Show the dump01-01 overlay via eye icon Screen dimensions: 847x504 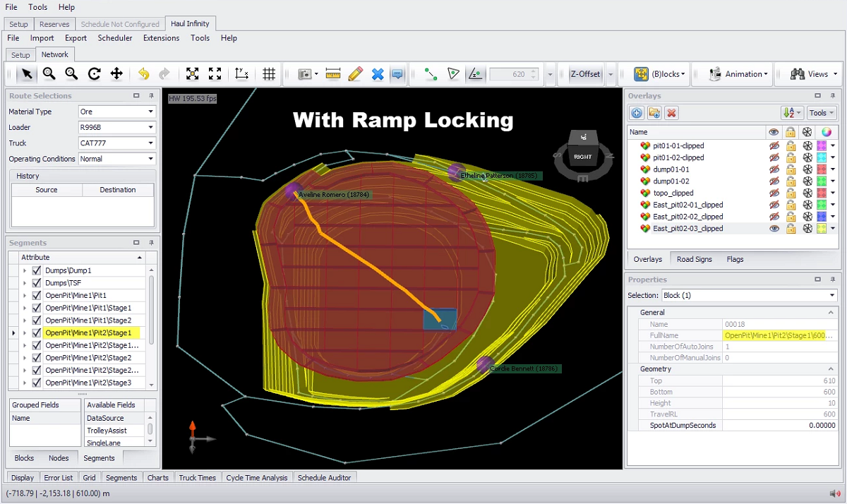click(774, 169)
